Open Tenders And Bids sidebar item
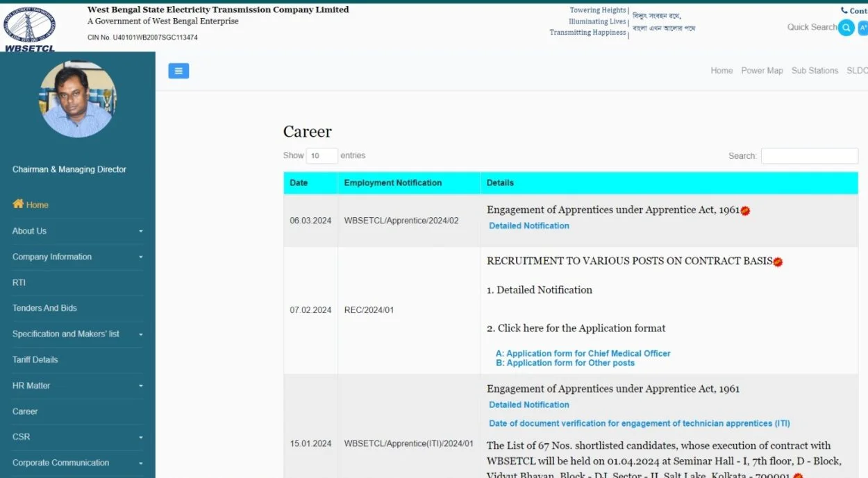Viewport: 868px width, 478px height. tap(44, 308)
